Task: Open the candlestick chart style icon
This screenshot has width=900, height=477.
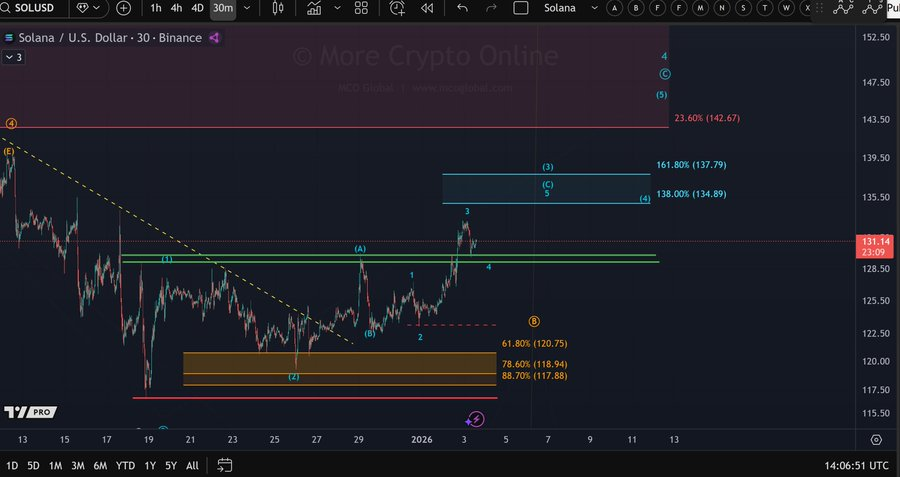Action: pos(277,8)
